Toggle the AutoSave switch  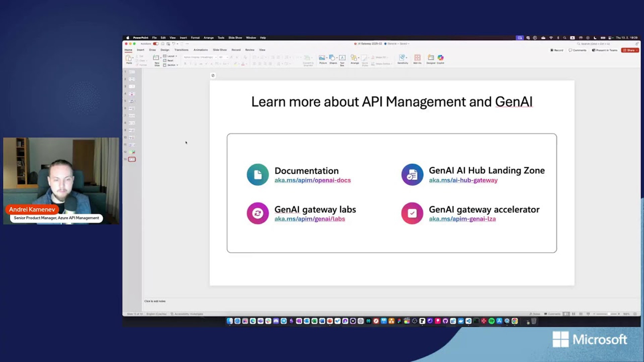pos(156,44)
